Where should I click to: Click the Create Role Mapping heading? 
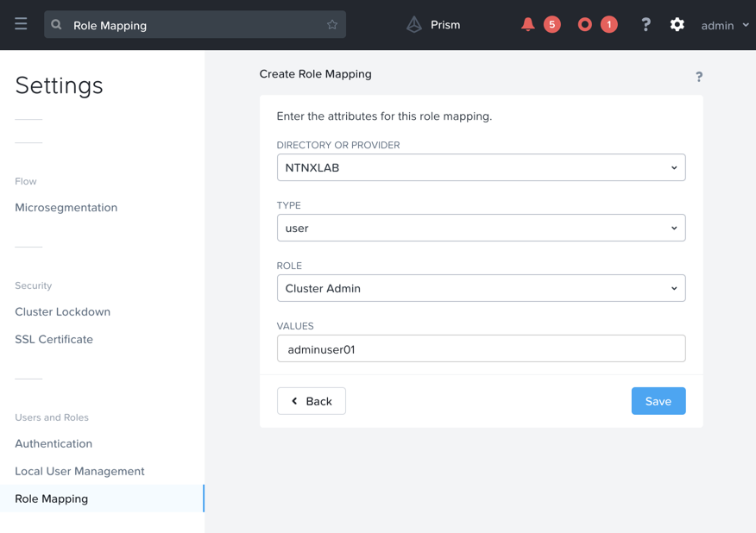coord(315,74)
